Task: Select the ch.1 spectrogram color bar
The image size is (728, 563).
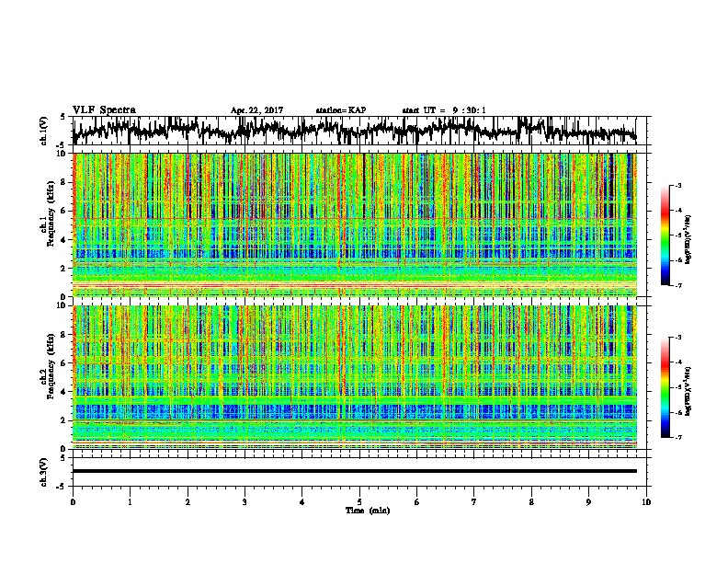Action: [665, 236]
